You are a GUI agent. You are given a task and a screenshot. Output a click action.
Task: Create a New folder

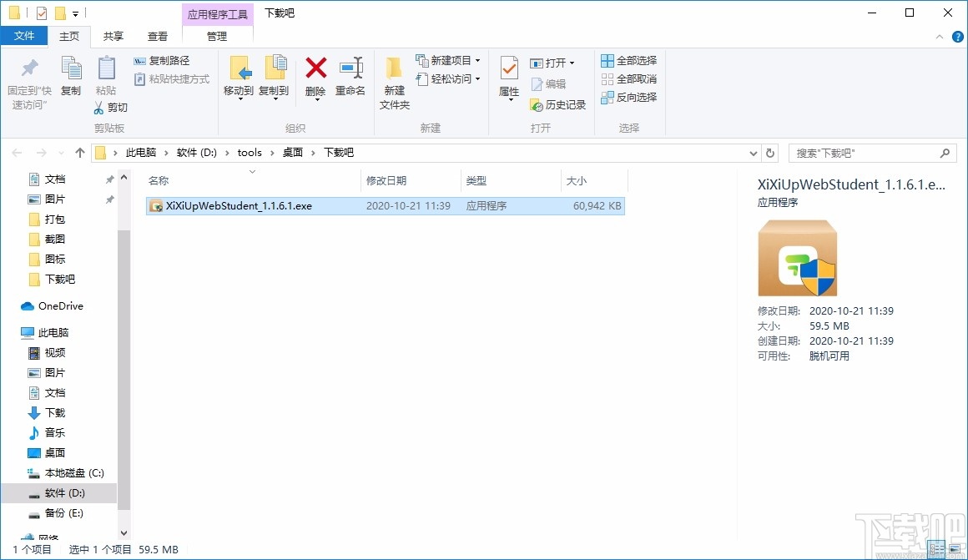[x=395, y=83]
